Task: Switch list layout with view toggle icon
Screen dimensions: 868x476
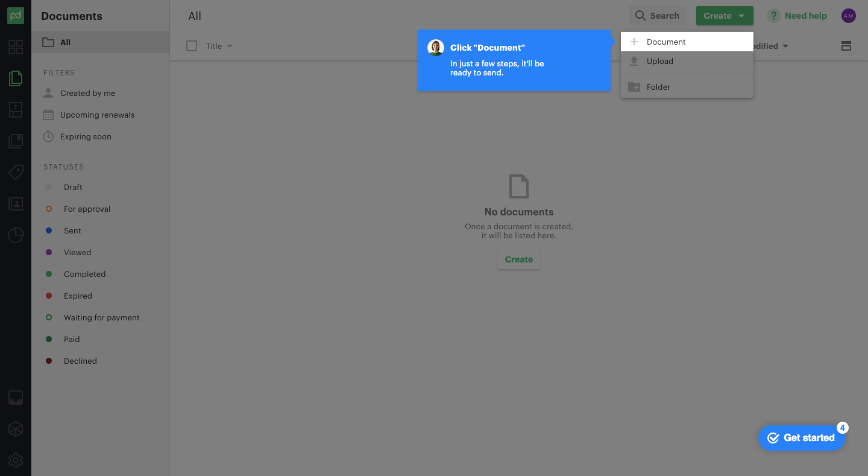Action: point(846,46)
